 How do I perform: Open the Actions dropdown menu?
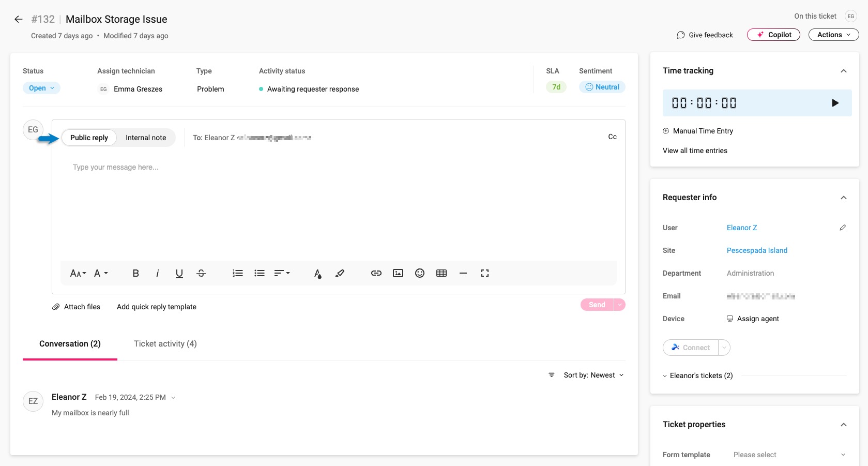(x=833, y=35)
